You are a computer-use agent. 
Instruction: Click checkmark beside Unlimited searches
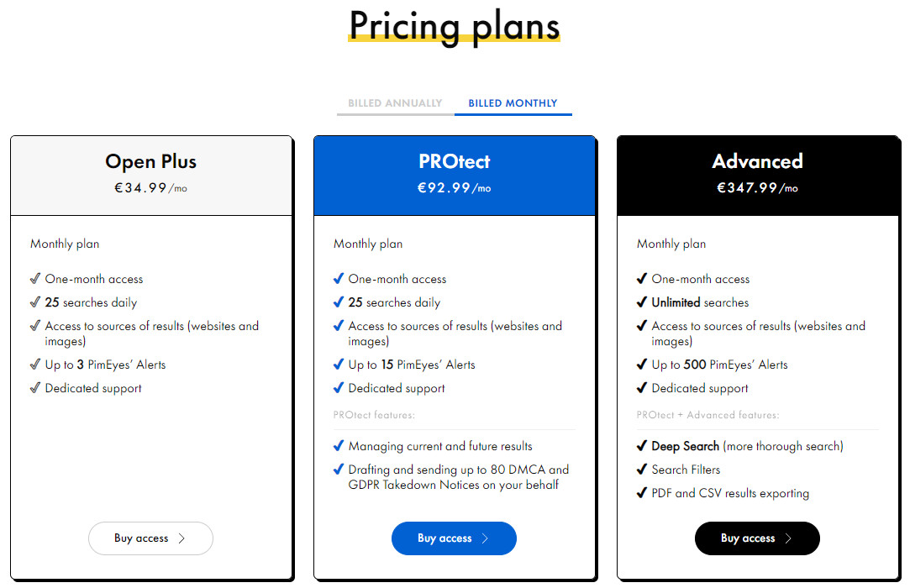click(x=642, y=302)
